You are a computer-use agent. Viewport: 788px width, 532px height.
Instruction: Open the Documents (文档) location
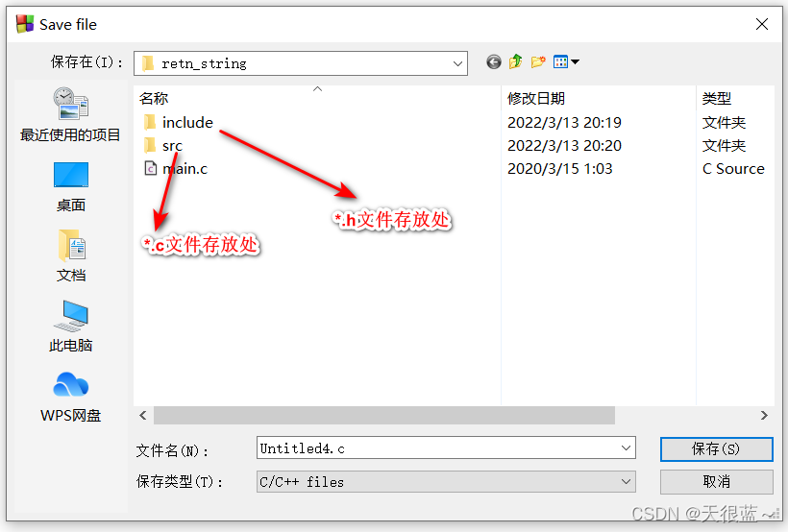(70, 256)
